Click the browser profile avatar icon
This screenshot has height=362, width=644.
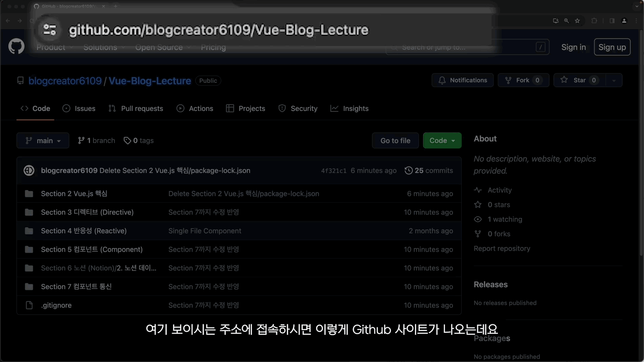[624, 21]
